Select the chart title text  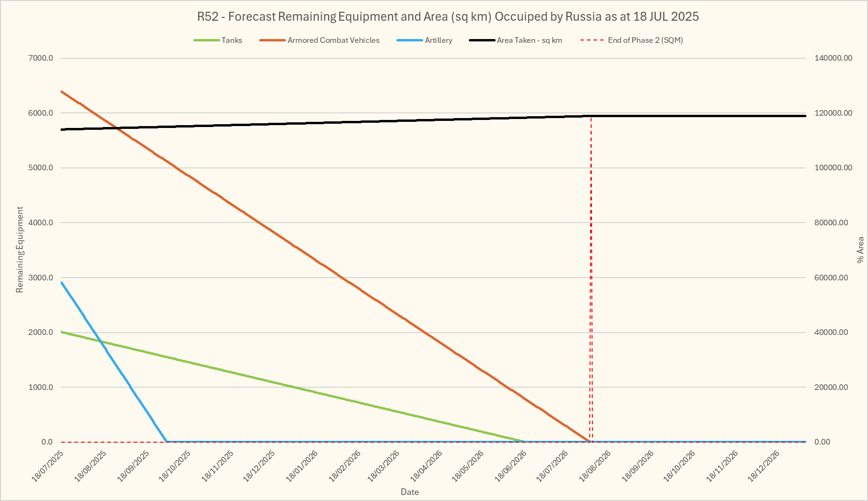pyautogui.click(x=448, y=16)
